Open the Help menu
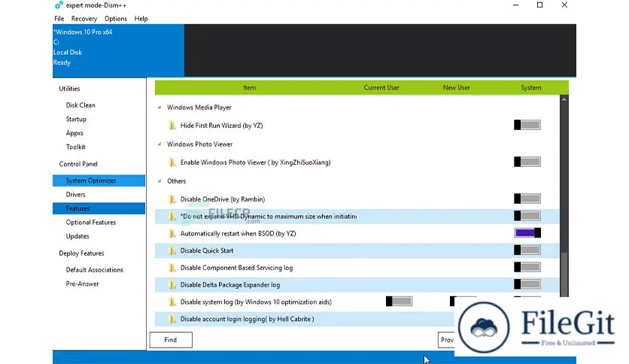Image resolution: width=629 pixels, height=364 pixels. [x=141, y=19]
